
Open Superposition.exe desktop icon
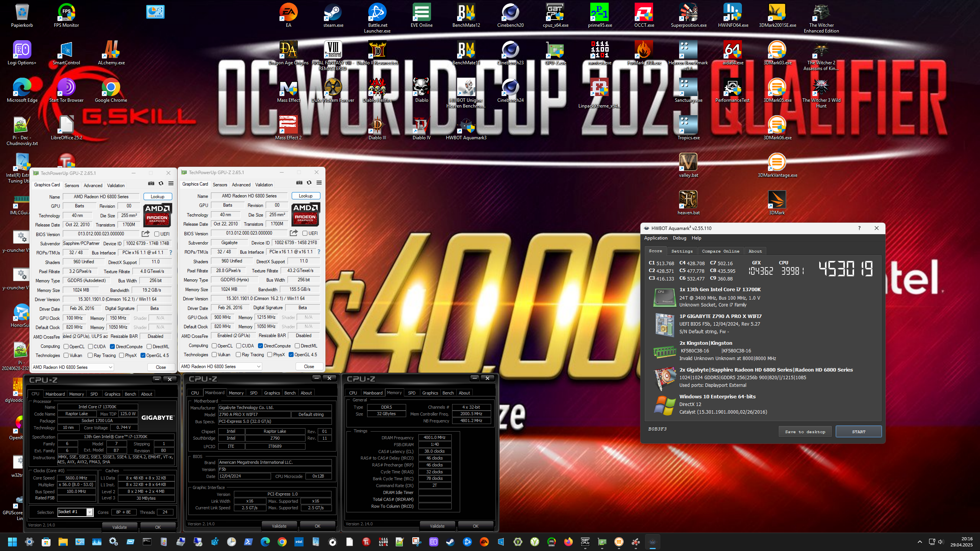tap(688, 15)
